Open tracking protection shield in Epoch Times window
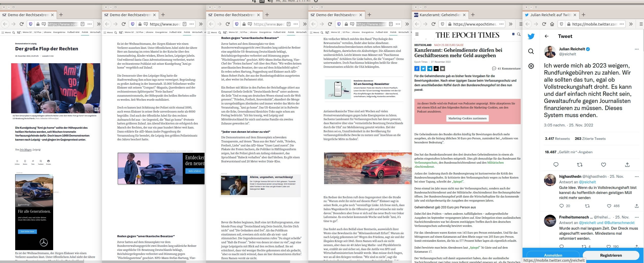The width and height of the screenshot is (644, 263). [442, 24]
